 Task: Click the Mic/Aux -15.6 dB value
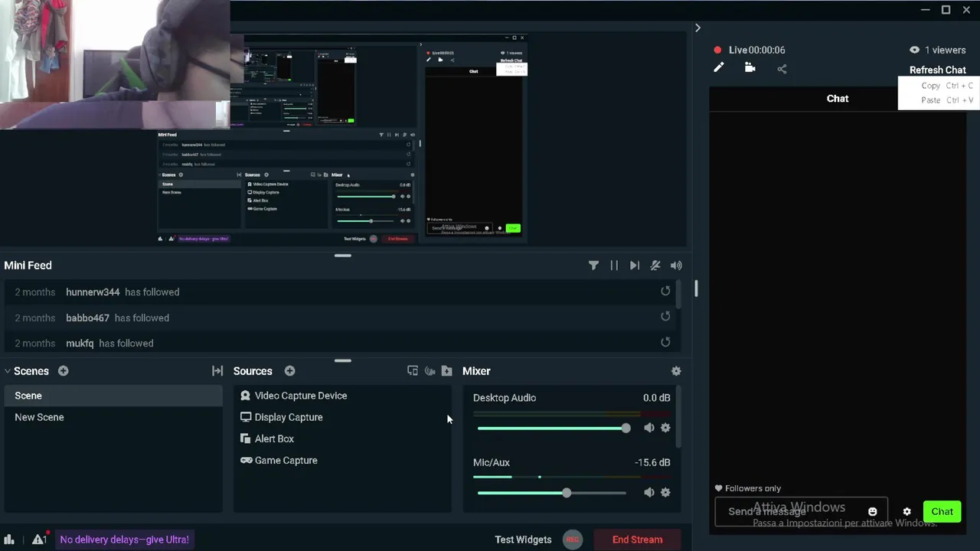click(652, 462)
